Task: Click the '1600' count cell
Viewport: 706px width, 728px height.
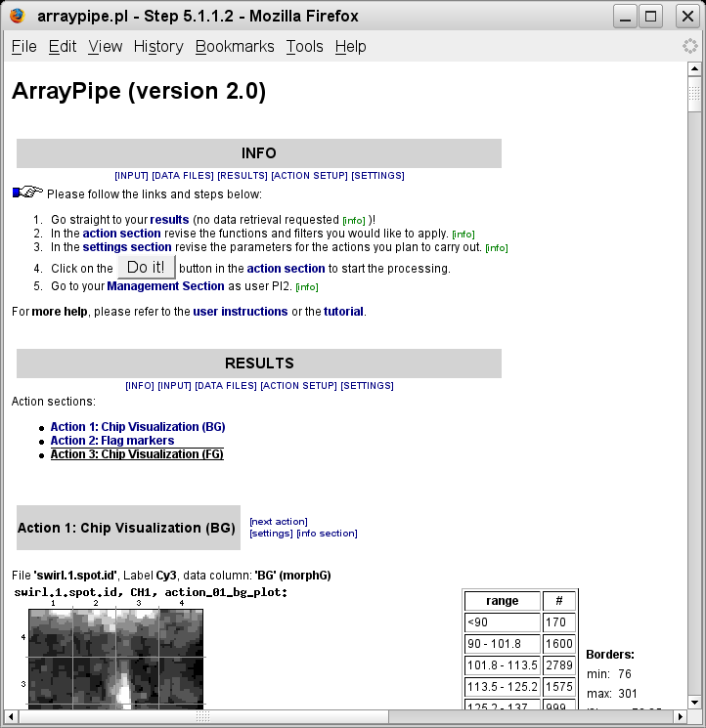Action: tap(558, 644)
